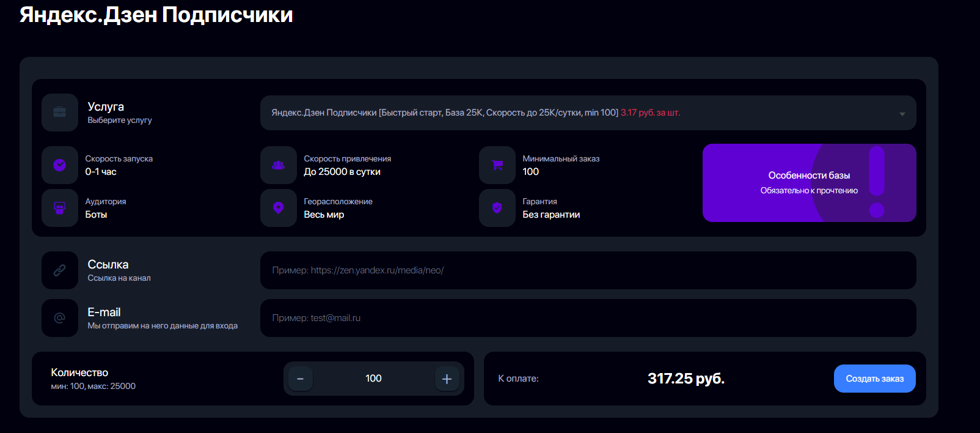Viewport: 980px width, 433px height.
Task: Click the Без гарантии value
Action: 551,215
